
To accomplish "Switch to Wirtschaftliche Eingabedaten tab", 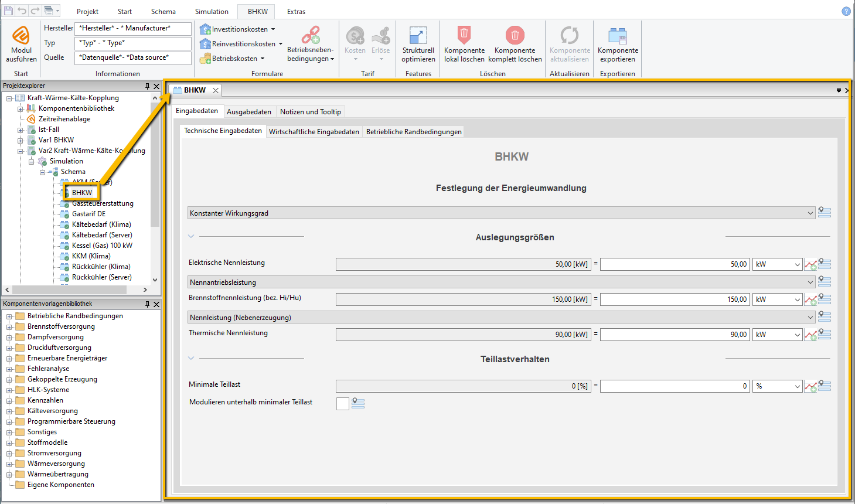I will pyautogui.click(x=314, y=132).
